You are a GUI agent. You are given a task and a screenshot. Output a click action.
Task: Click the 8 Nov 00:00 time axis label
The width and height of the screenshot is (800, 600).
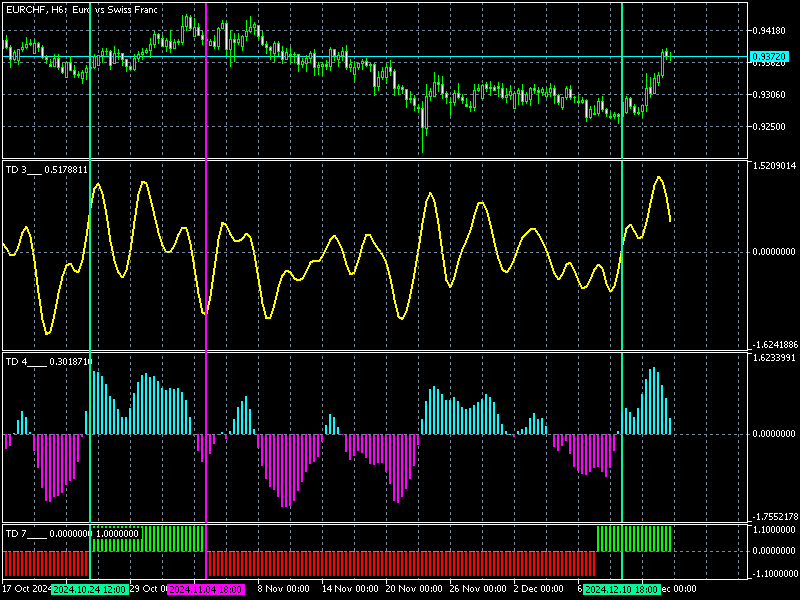[283, 589]
